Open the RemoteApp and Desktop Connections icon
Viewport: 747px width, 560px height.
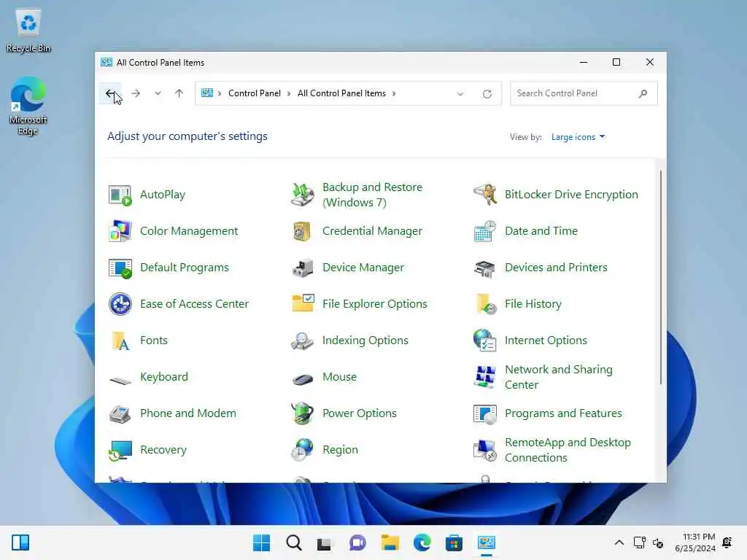coord(485,450)
